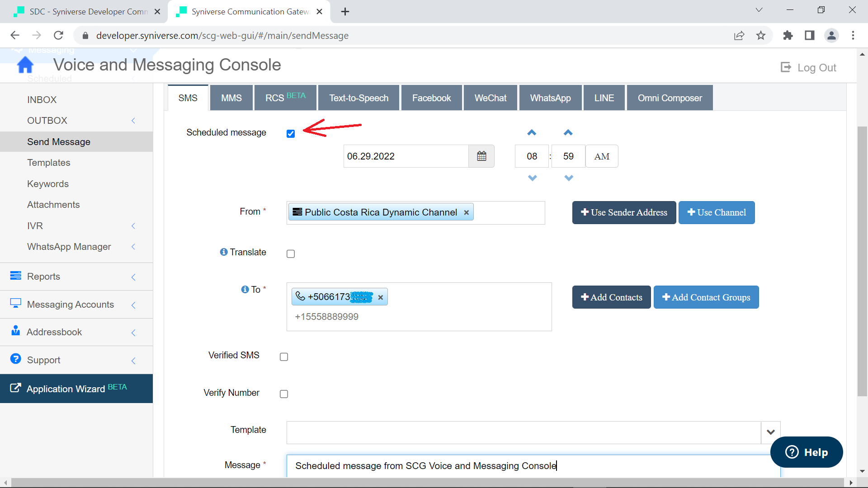Switch to the Facebook tab

tap(431, 98)
